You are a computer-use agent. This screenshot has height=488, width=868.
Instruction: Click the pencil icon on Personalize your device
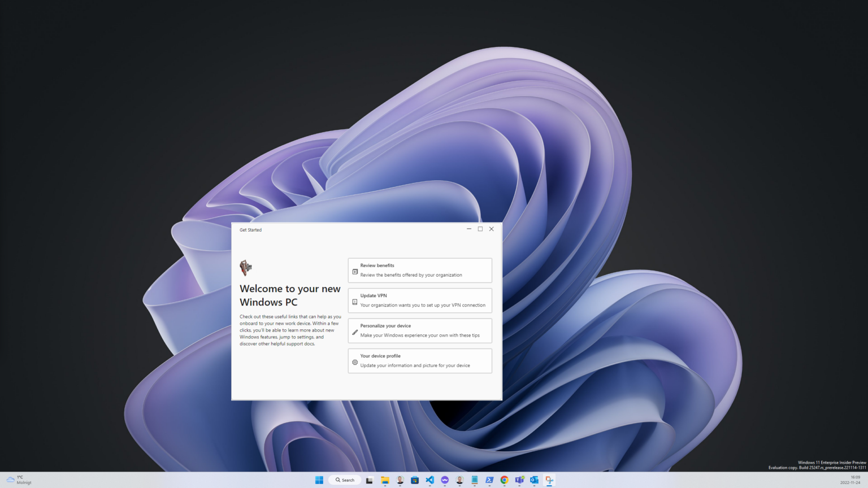(355, 333)
